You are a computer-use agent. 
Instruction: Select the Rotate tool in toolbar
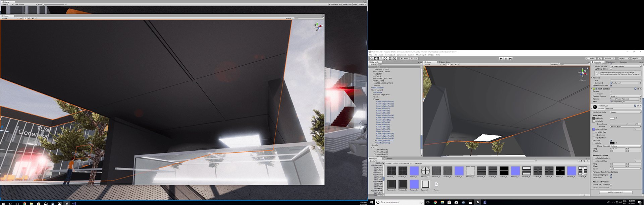[x=381, y=59]
